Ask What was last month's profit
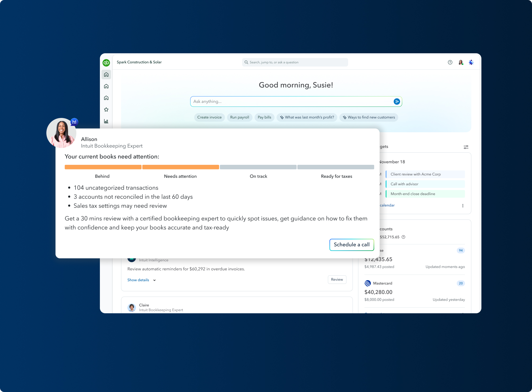The width and height of the screenshot is (532, 392). (x=307, y=117)
